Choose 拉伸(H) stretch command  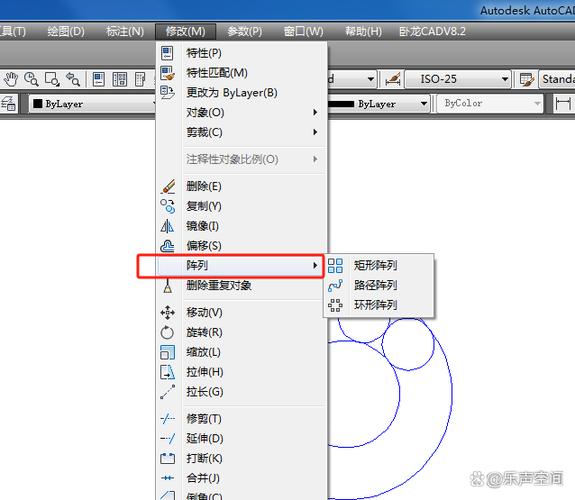[x=241, y=372]
